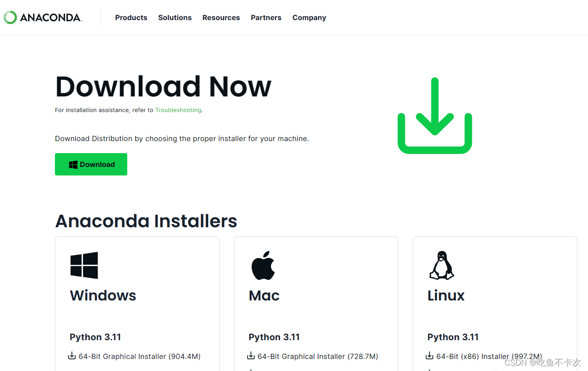
Task: Click download icon beside Linux x86 installer
Action: click(430, 356)
